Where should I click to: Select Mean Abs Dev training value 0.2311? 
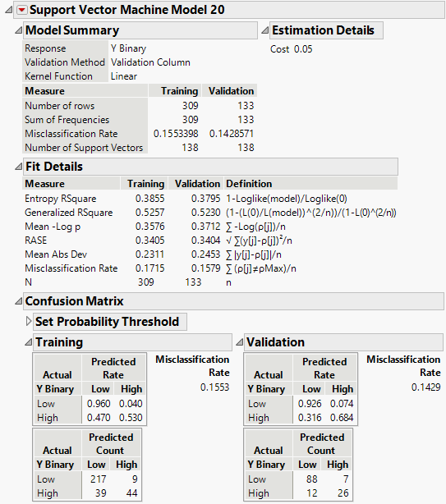coord(149,254)
